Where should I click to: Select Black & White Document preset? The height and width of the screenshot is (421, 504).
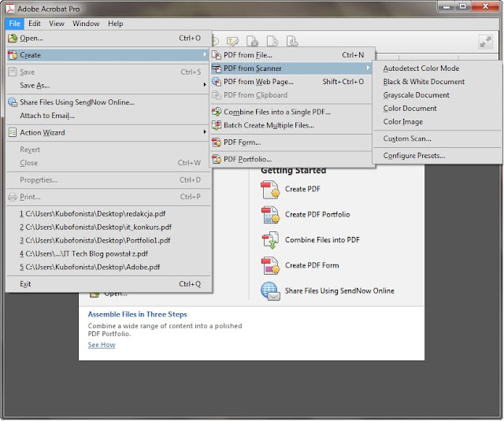438,82
